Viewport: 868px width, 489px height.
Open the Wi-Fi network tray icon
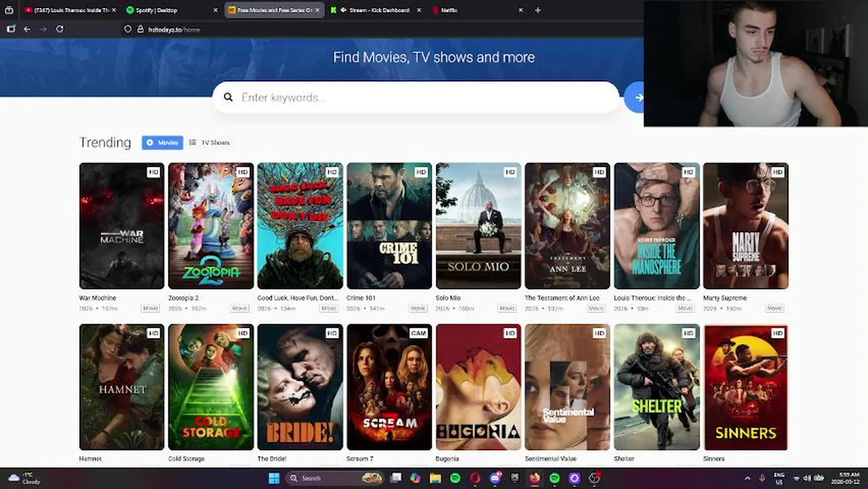[x=797, y=479]
